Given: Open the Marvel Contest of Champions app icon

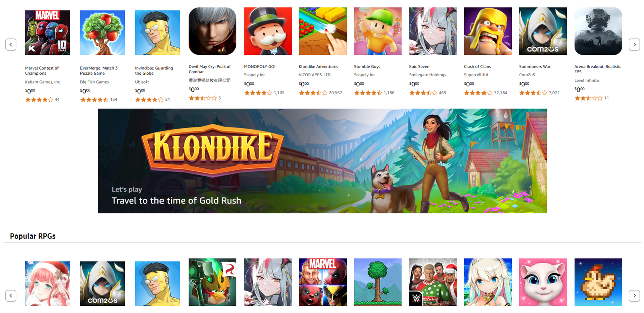Looking at the screenshot, I should pyautogui.click(x=48, y=33).
